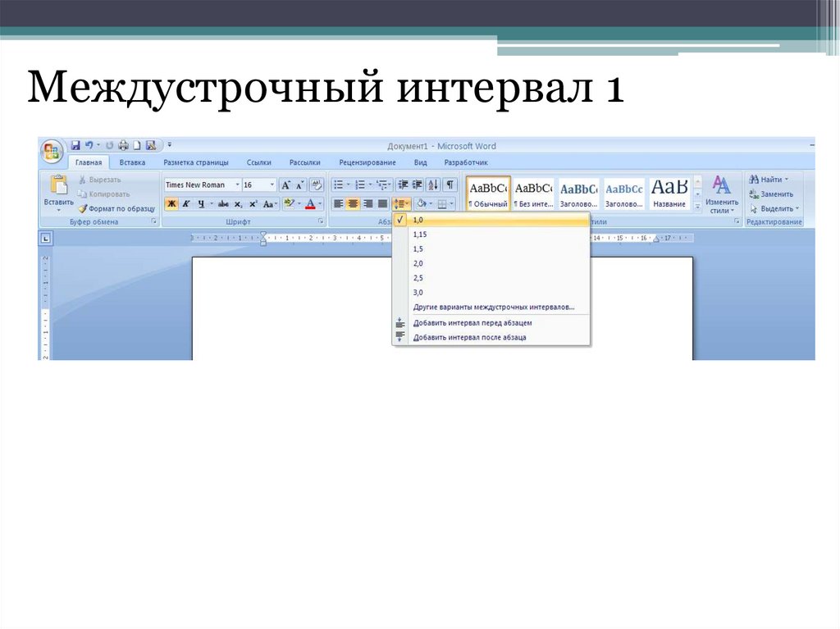Customize Quick Access Toolbar arrow

169,144
